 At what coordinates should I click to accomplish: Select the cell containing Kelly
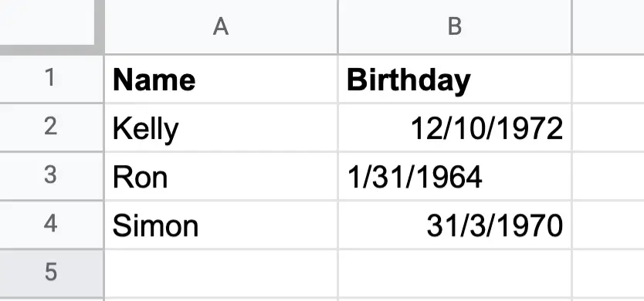[x=221, y=127]
